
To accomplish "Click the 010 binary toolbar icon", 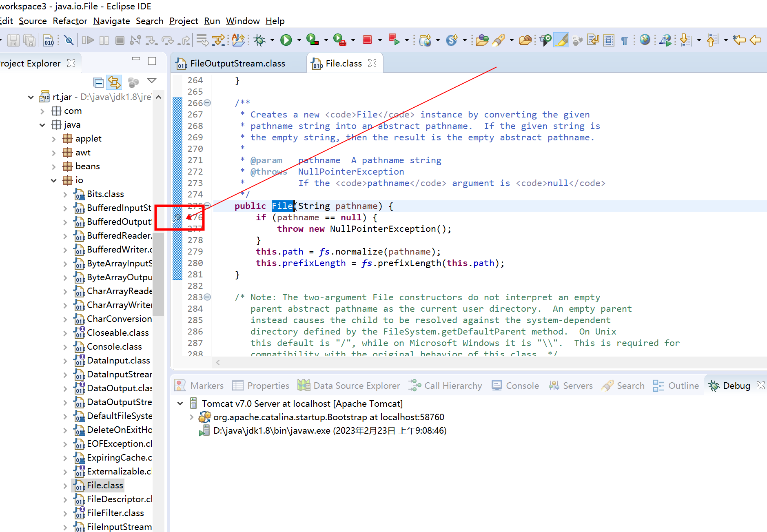I will 49,40.
